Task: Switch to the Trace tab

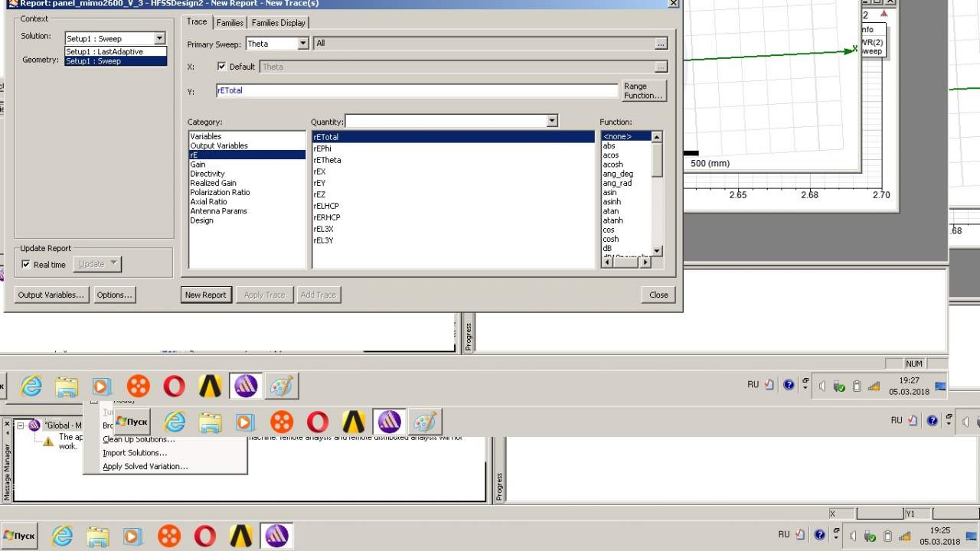Action: [197, 21]
